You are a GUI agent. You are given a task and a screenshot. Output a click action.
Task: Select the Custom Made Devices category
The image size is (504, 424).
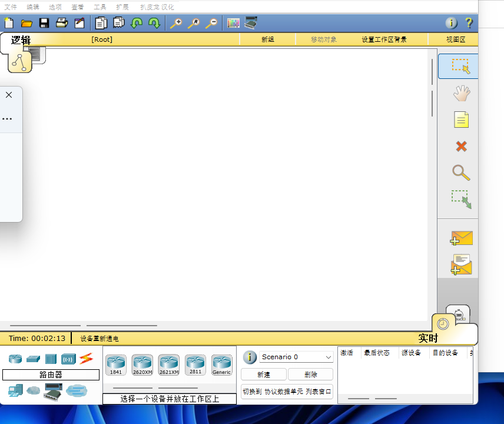[x=53, y=392]
